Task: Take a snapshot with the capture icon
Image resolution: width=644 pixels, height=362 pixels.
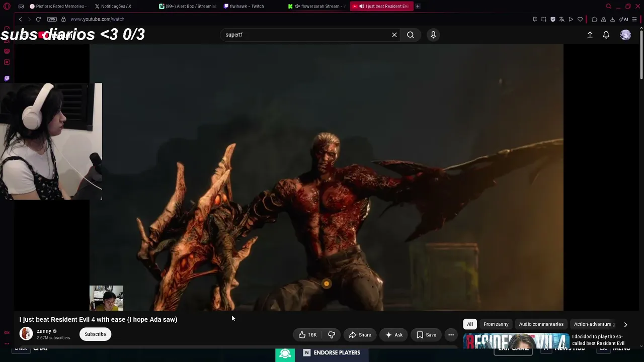Action: click(543, 19)
